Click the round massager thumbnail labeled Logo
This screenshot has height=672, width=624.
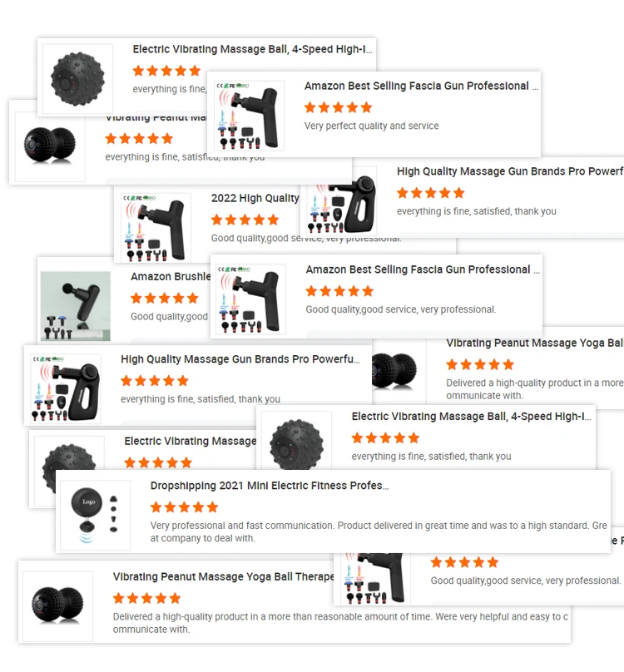95,515
